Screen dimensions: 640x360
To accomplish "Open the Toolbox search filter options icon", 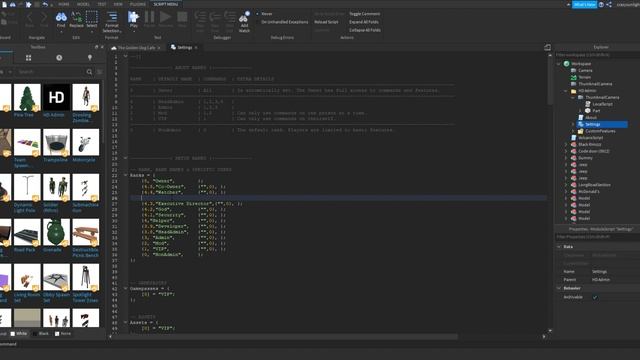I will tap(100, 72).
